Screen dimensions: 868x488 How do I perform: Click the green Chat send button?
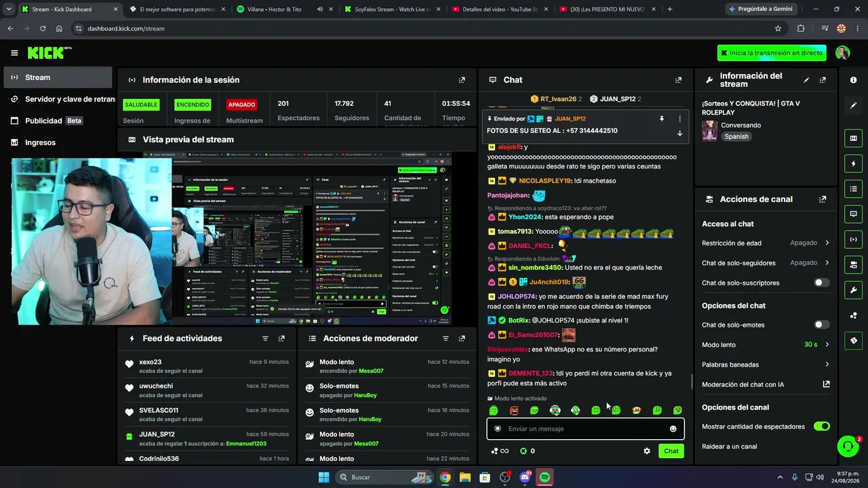[x=671, y=451]
